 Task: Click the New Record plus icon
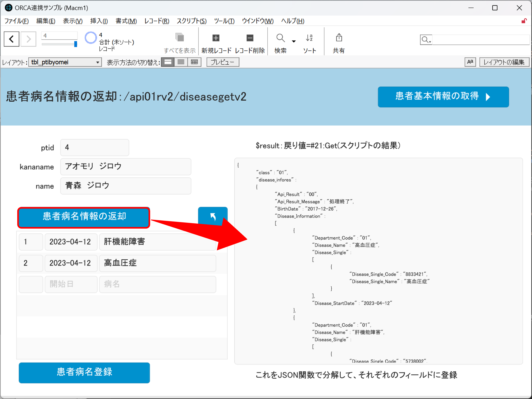[216, 38]
